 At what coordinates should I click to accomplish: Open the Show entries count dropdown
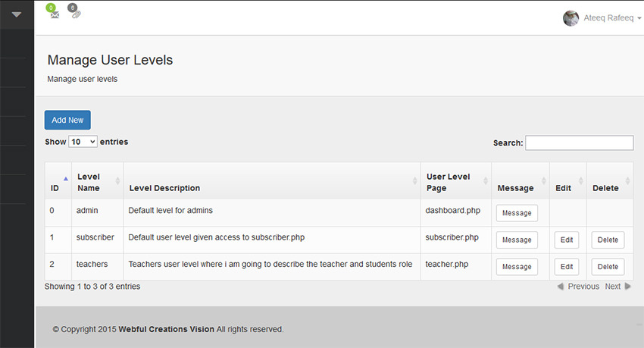pos(83,142)
